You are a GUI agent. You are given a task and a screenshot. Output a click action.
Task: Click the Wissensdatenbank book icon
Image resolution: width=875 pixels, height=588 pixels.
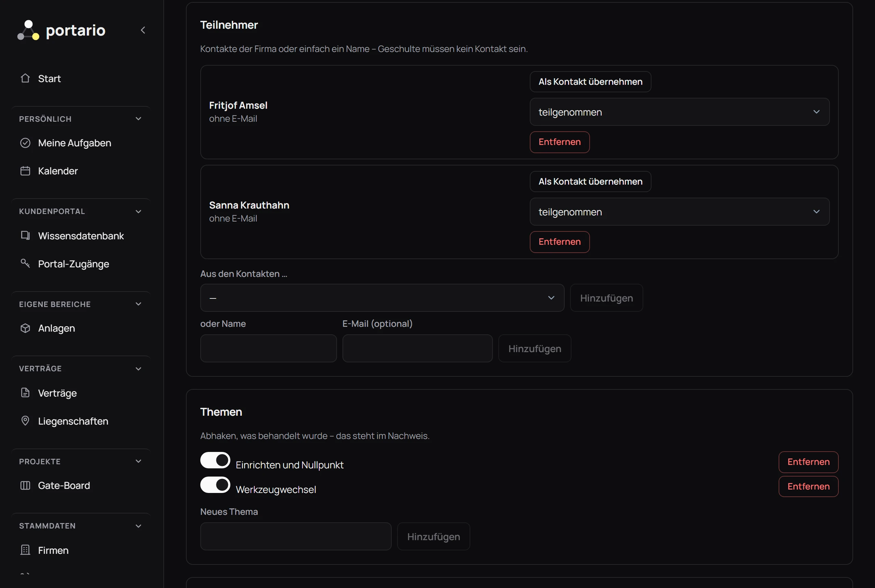coord(25,236)
